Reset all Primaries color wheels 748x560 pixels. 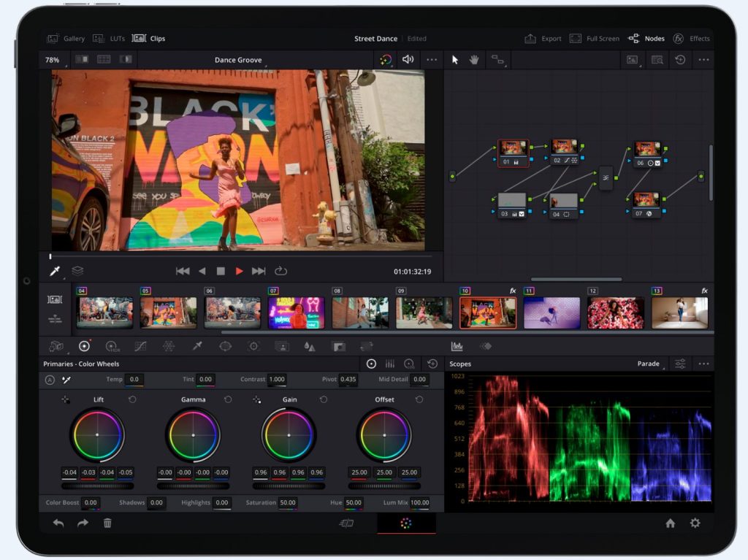click(x=432, y=364)
